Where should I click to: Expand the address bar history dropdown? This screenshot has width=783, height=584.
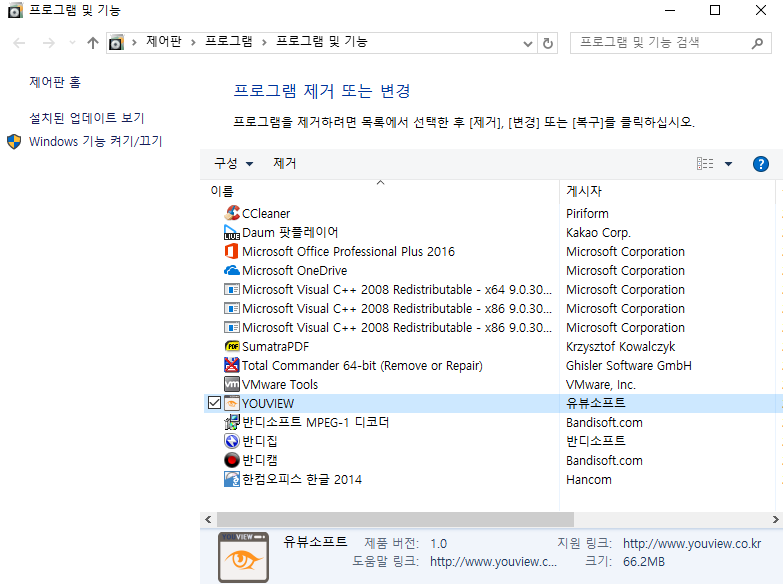coord(527,44)
